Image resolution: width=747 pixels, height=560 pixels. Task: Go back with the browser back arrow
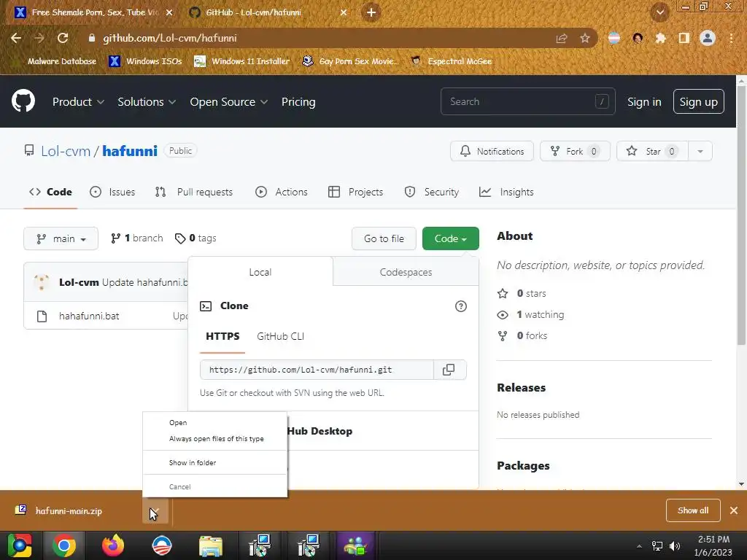pyautogui.click(x=16, y=38)
